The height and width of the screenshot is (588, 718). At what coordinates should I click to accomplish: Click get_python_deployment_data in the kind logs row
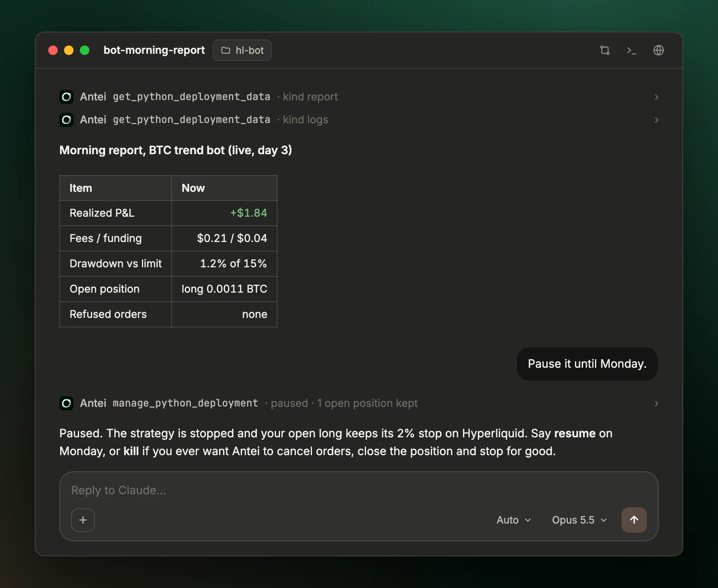(191, 119)
